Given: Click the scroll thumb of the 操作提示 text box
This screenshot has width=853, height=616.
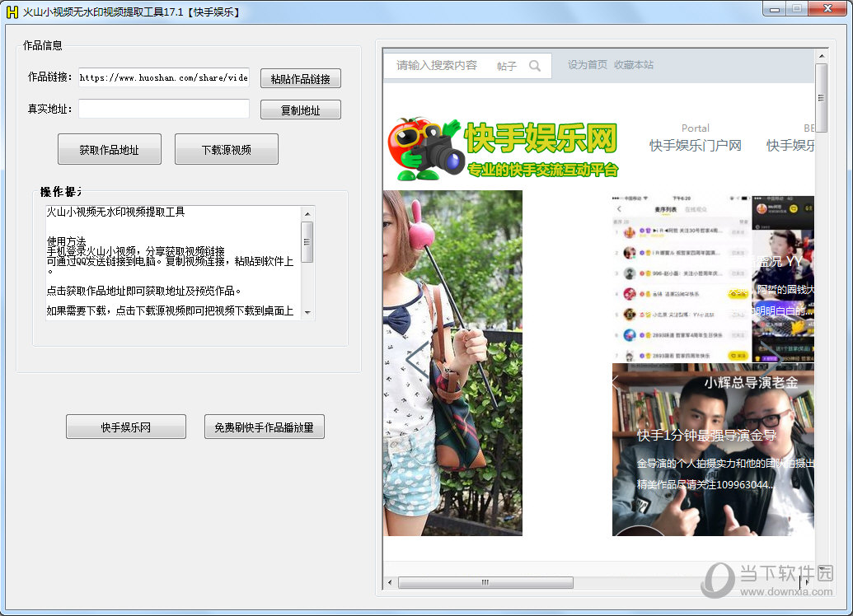Looking at the screenshot, I should (307, 242).
